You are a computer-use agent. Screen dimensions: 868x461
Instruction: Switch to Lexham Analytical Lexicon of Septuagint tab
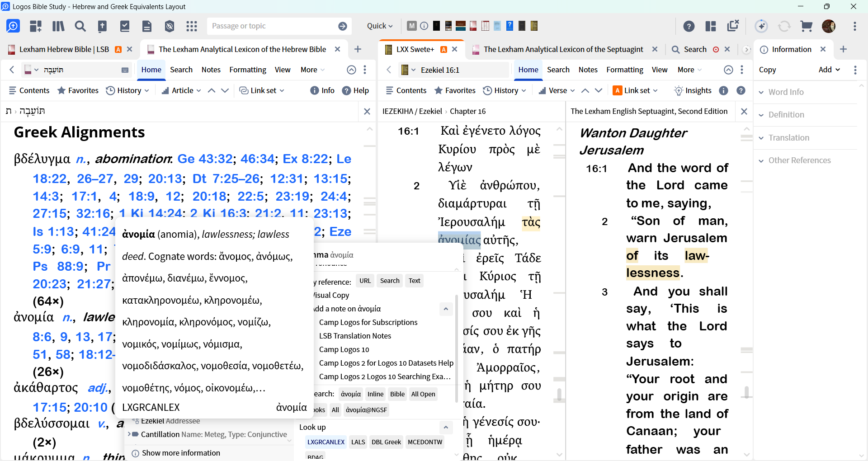(563, 49)
